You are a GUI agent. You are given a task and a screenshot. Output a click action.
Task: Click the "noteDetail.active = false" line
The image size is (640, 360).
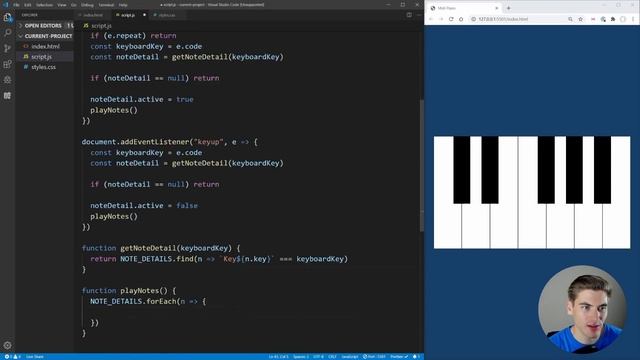144,206
